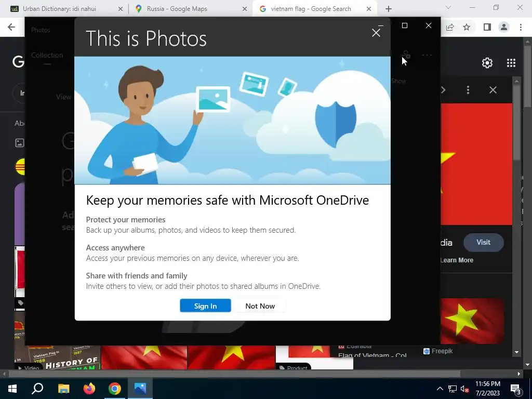Go to next image in preview panel
Viewport: 532px width, 399px height.
coord(443,90)
